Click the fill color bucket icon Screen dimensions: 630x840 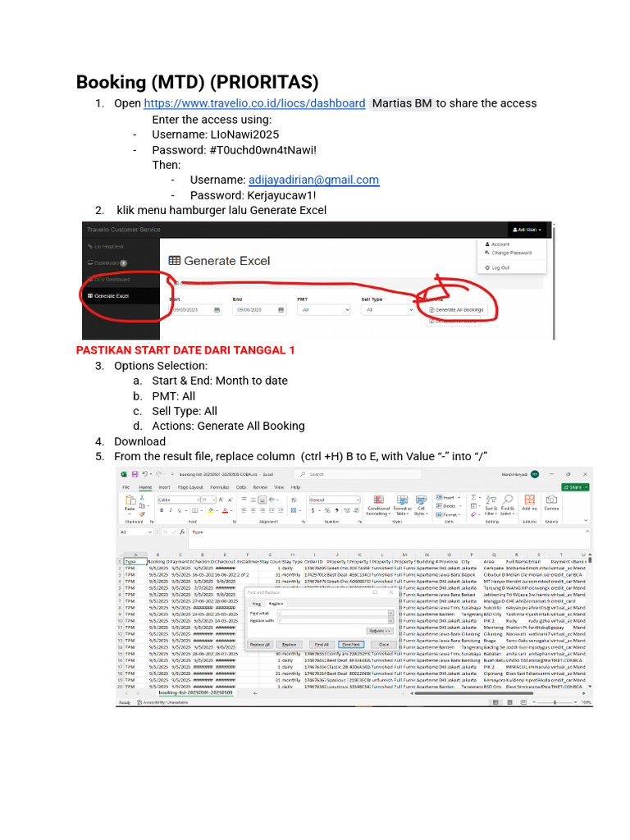[x=211, y=510]
